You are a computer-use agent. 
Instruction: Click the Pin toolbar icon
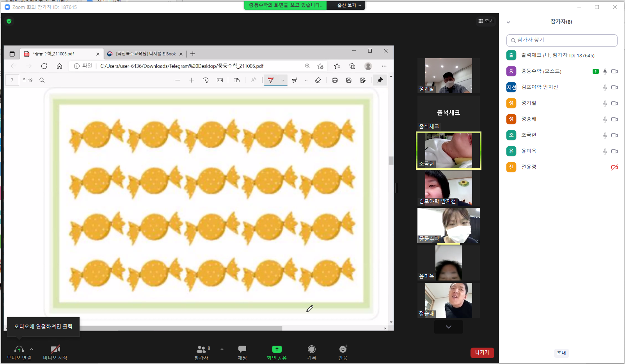(380, 80)
